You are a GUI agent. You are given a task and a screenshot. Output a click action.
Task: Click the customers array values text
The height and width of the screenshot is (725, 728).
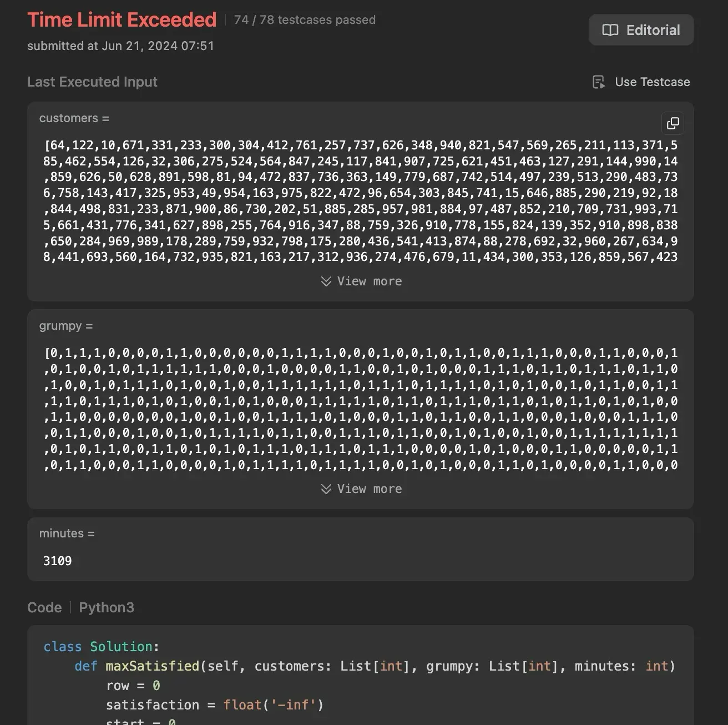(x=361, y=201)
